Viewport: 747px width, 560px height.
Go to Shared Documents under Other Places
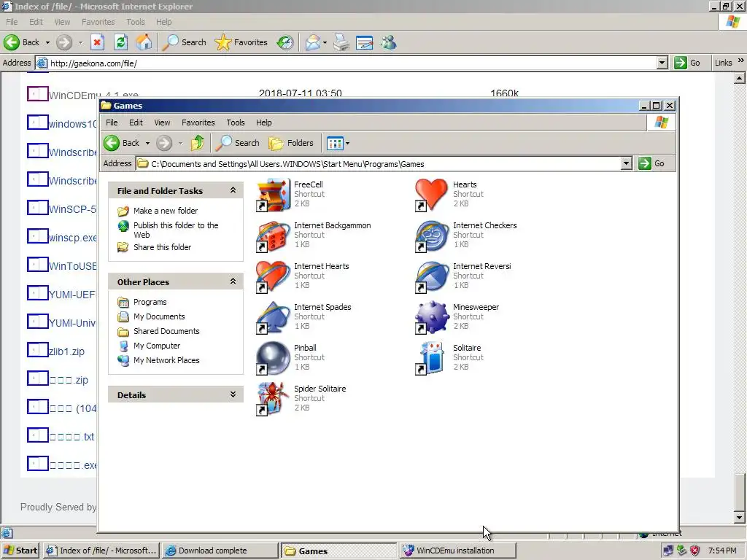[166, 331]
